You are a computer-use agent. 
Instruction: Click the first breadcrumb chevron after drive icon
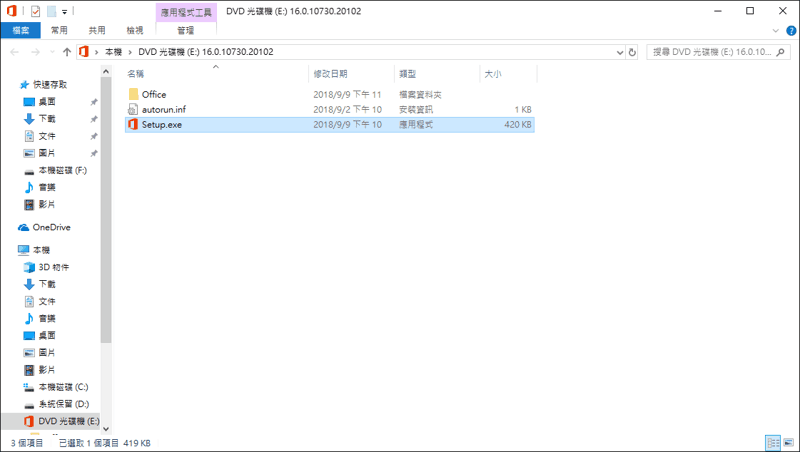(96, 52)
